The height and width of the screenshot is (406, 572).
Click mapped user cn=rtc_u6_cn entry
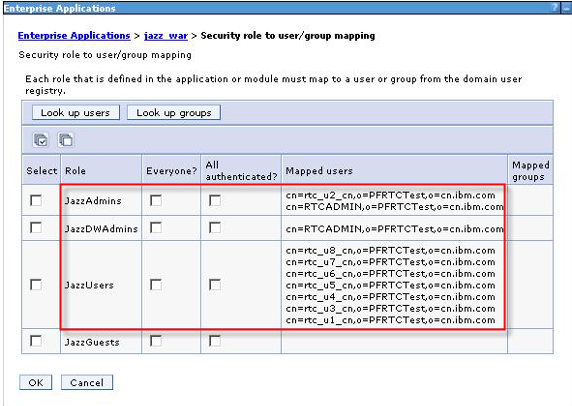tap(390, 274)
